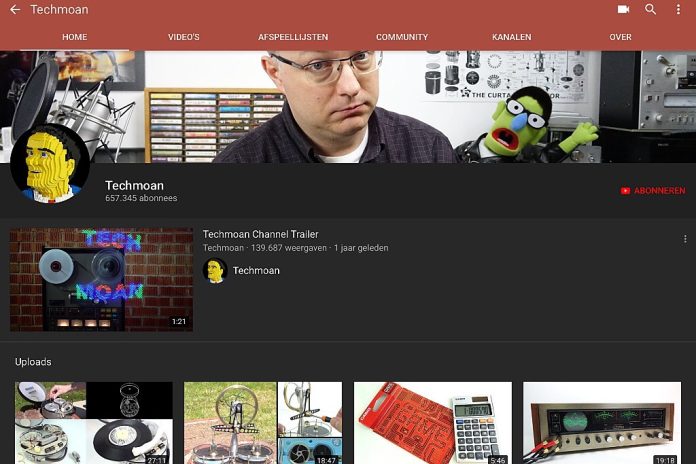Subscribe using the ABONNEREN button
696x464 pixels.
tap(652, 191)
